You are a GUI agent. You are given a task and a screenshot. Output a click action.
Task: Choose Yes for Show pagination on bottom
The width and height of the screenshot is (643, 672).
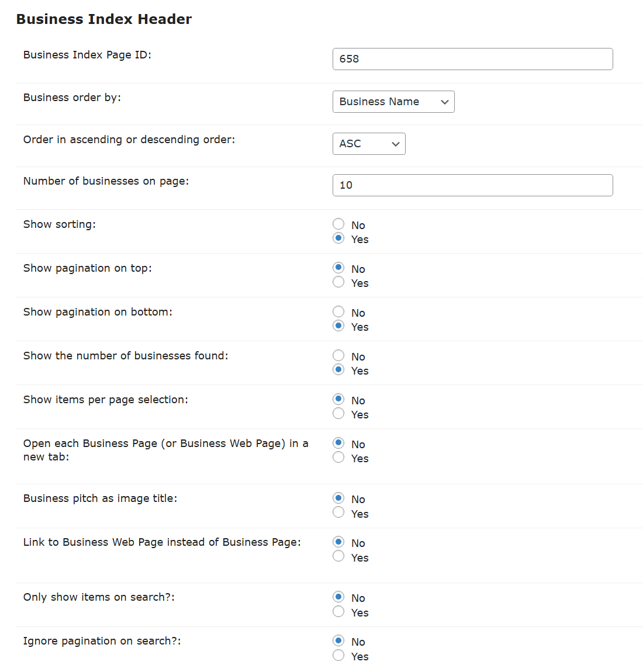click(x=338, y=326)
